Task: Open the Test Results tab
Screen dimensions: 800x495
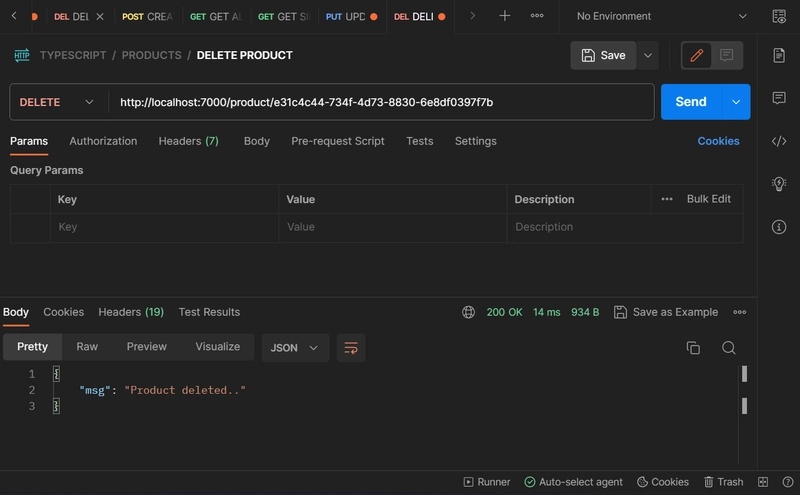Action: pyautogui.click(x=209, y=312)
